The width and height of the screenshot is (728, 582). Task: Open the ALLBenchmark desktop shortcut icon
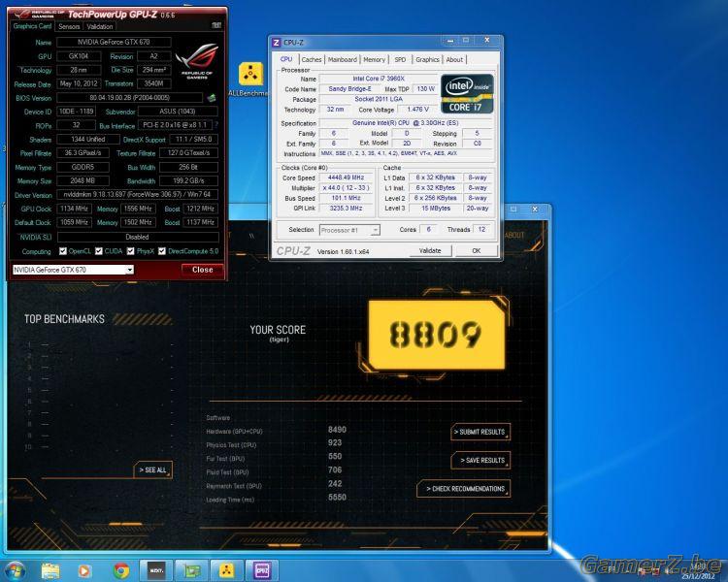[250, 76]
